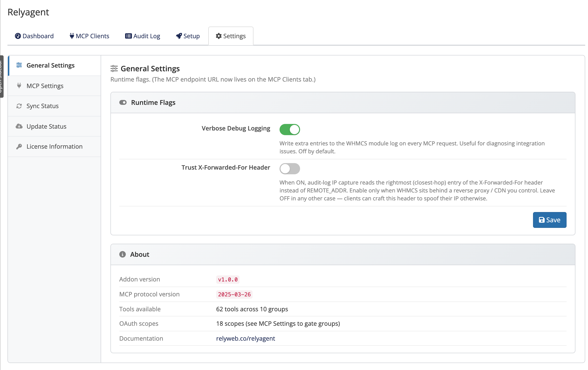Open the relyweb.co/relyagent documentation link

(245, 338)
